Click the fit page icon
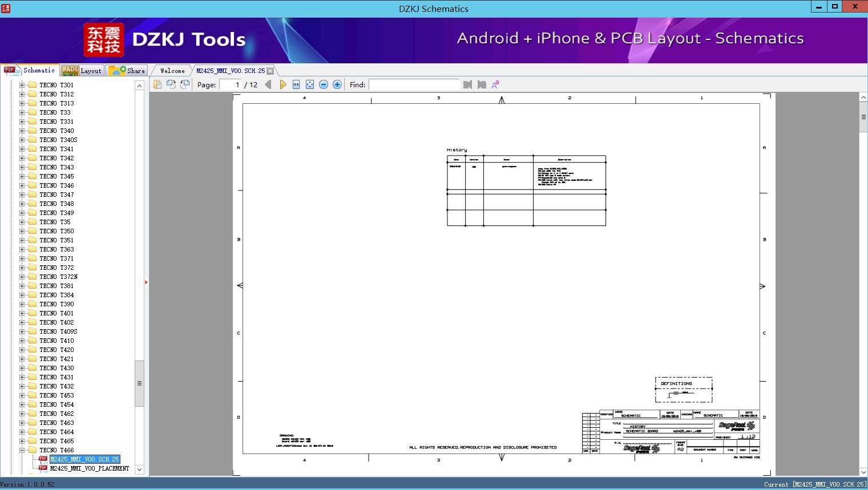Screen dimensions: 868x490 (310, 84)
